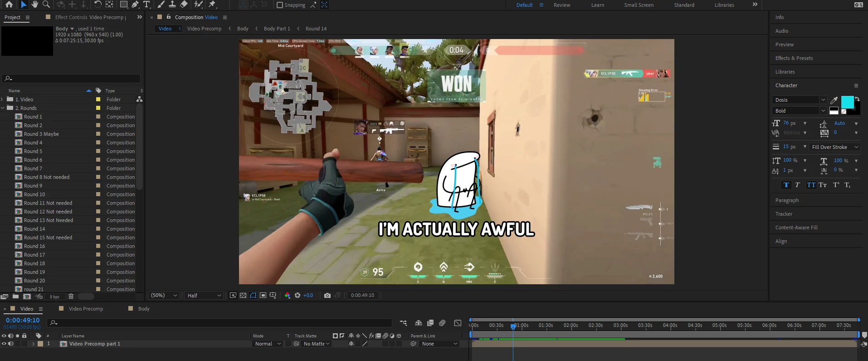Create a new composition from Project panel
Image resolution: width=868 pixels, height=361 pixels.
pyautogui.click(x=27, y=297)
